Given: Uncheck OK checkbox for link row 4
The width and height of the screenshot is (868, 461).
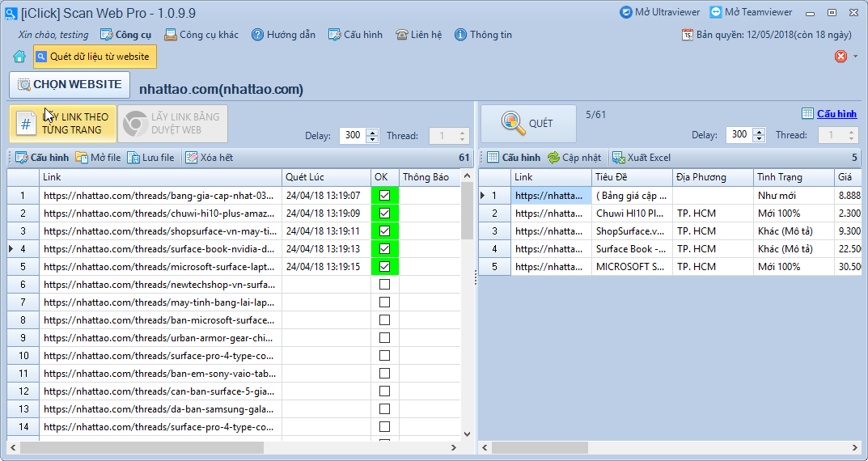Looking at the screenshot, I should (385, 248).
